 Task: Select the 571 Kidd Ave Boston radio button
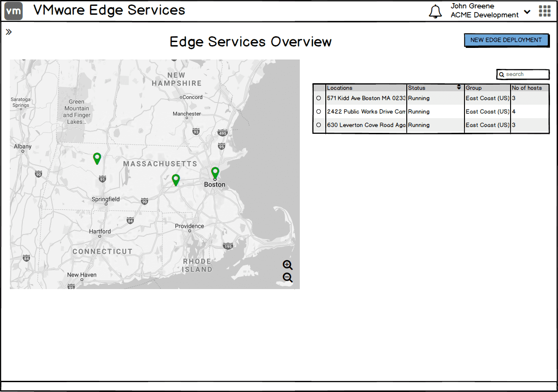coord(319,98)
